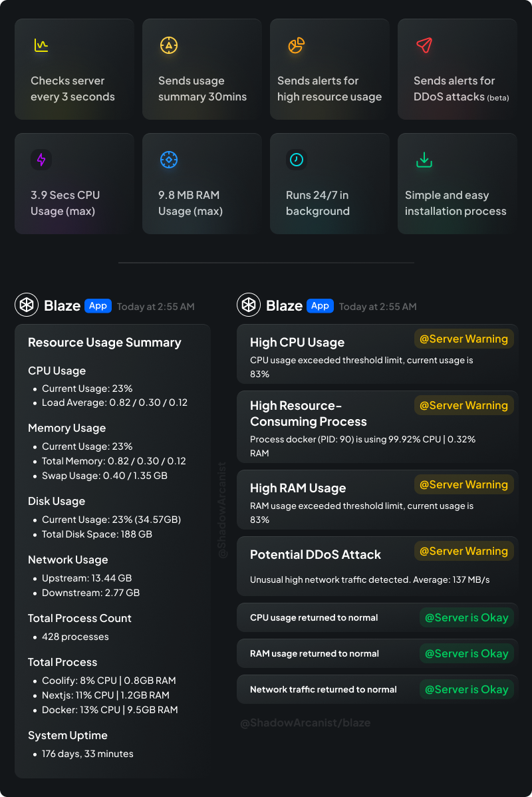Click the green download icon for installation
The height and width of the screenshot is (797, 532).
[424, 160]
